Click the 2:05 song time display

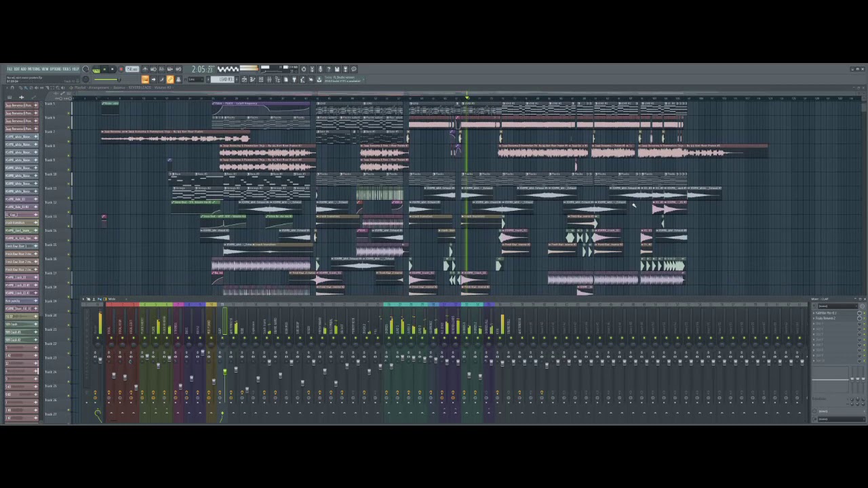pos(201,69)
